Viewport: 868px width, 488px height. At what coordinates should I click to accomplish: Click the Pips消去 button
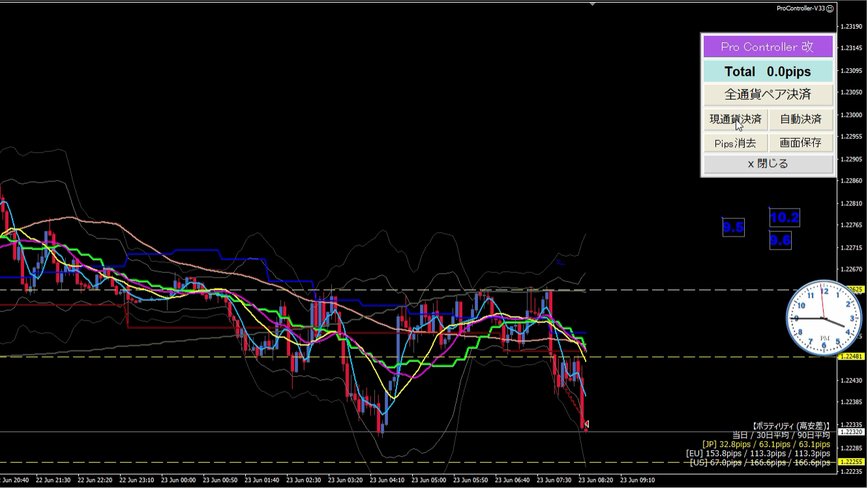(736, 143)
